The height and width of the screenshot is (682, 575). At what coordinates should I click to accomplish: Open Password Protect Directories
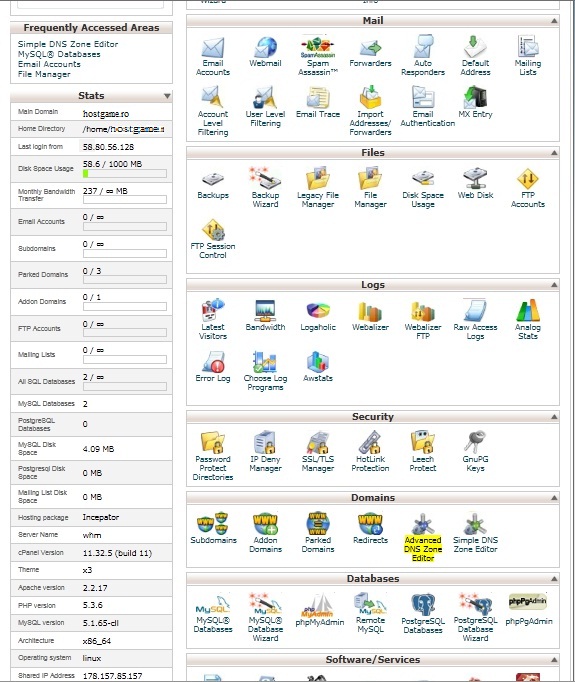pos(213,456)
